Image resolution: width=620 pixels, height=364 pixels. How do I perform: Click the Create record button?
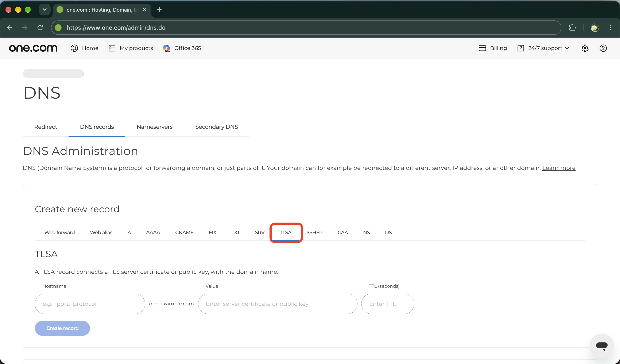pos(62,328)
